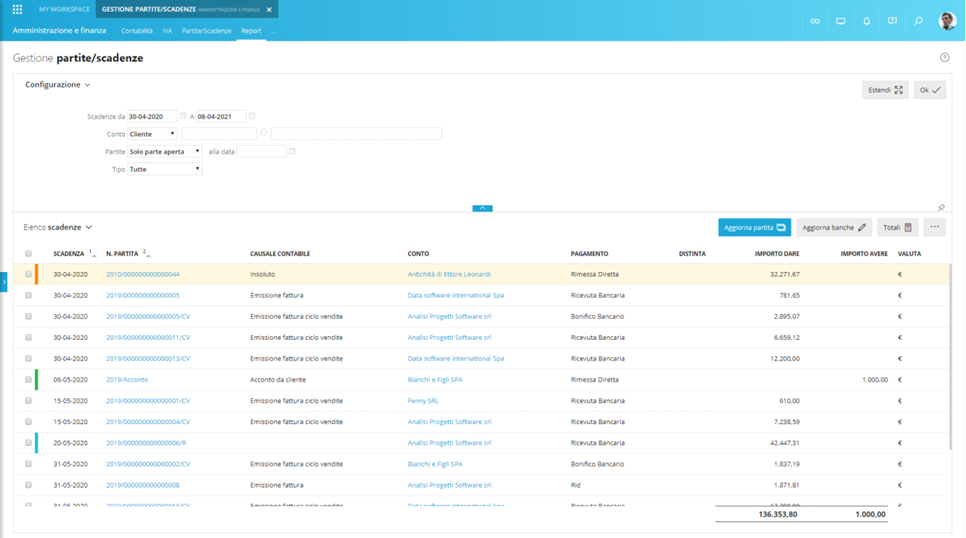Tick the select-all checkbox in table header
Viewport: 966px width, 538px height.
coord(28,254)
